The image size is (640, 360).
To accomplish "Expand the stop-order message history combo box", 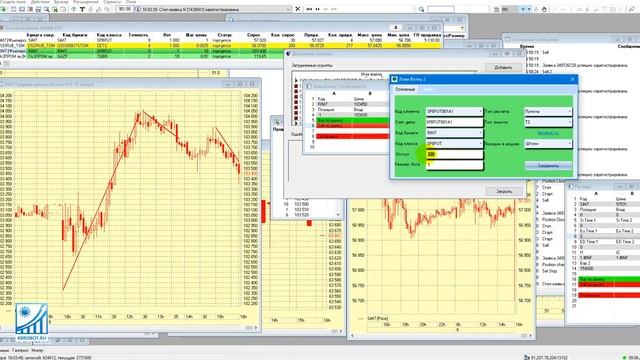I will pos(288,9).
